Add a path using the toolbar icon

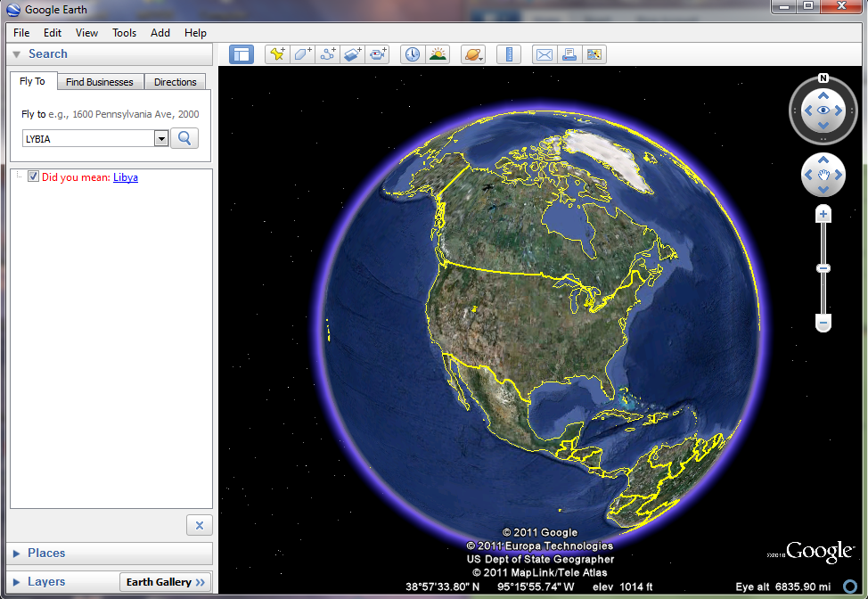coord(328,54)
